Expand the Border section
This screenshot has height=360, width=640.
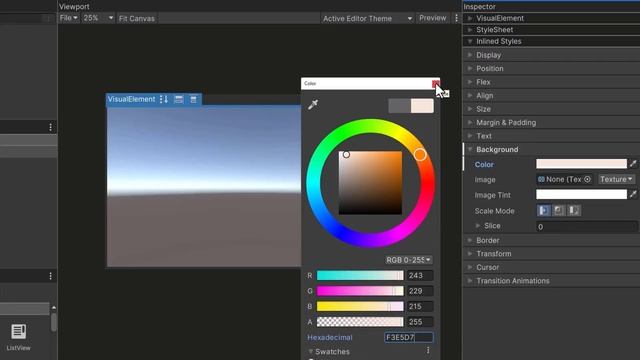pyautogui.click(x=470, y=240)
